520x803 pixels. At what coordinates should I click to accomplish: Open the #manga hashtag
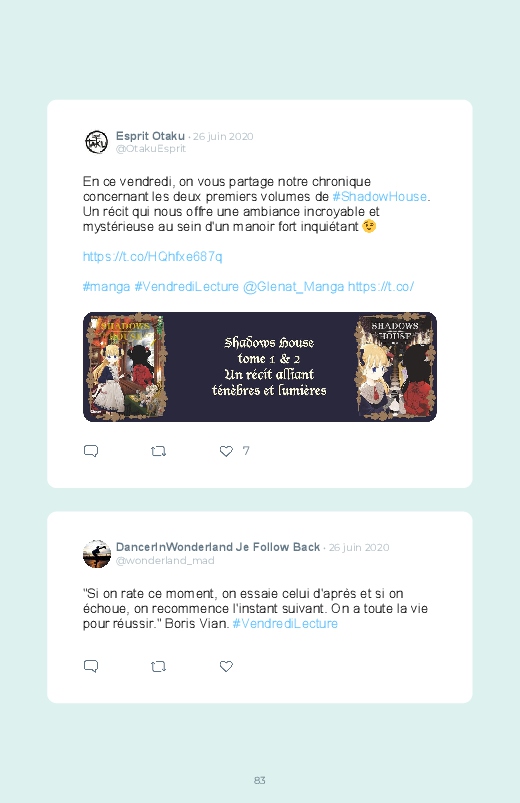click(107, 287)
